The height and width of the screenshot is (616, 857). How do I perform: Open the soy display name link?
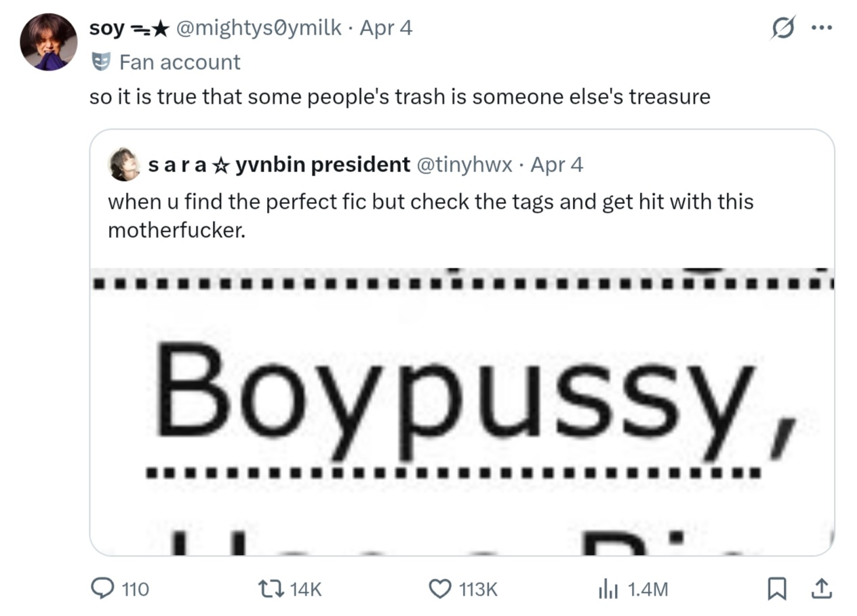[107, 28]
